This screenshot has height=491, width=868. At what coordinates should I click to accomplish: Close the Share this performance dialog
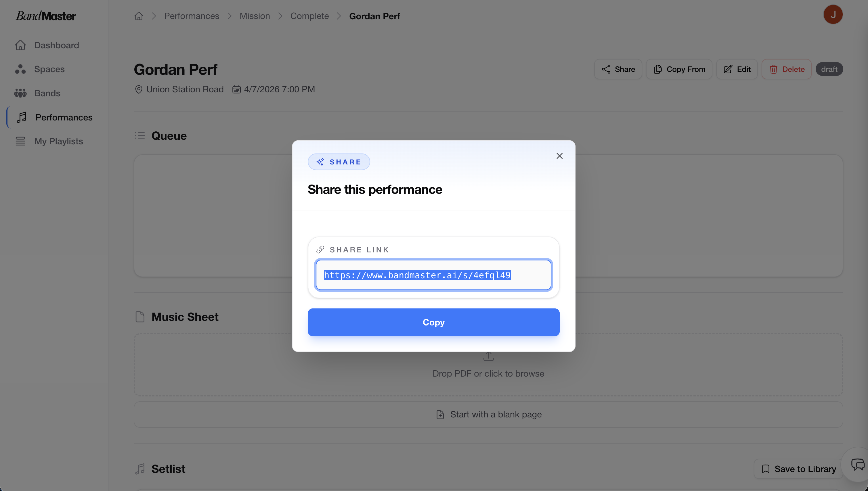point(559,156)
